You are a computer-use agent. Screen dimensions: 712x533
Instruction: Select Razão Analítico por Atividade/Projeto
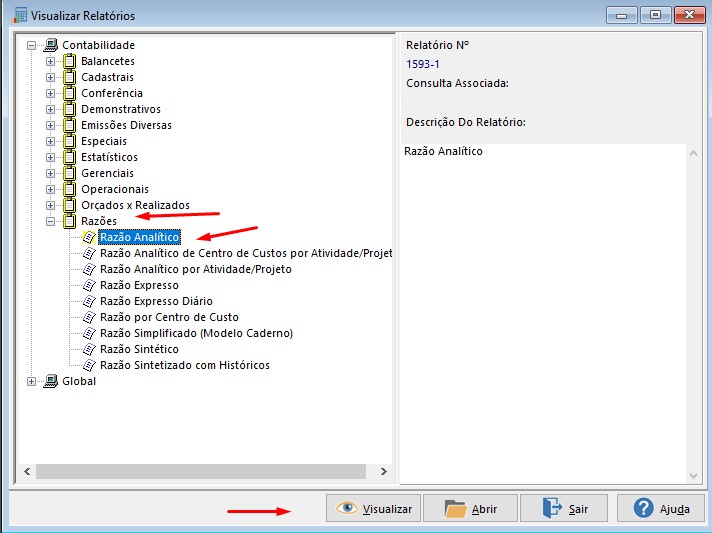[x=196, y=269]
